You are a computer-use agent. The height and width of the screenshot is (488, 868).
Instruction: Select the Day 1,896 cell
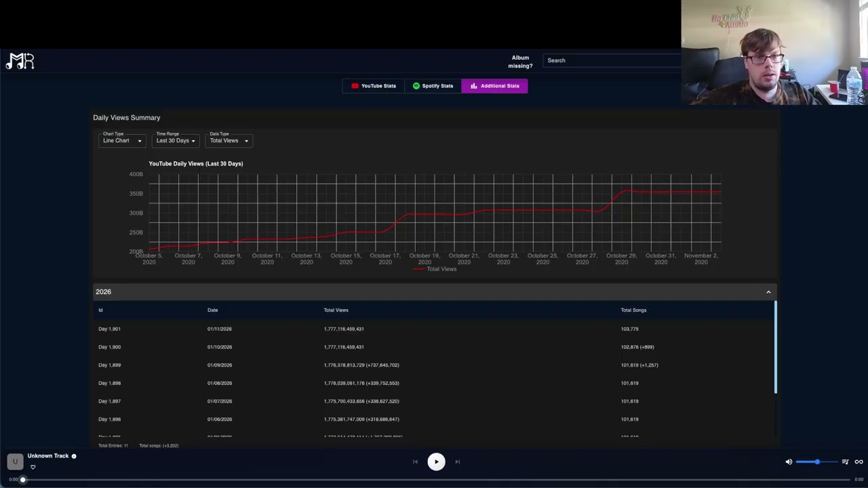109,420
